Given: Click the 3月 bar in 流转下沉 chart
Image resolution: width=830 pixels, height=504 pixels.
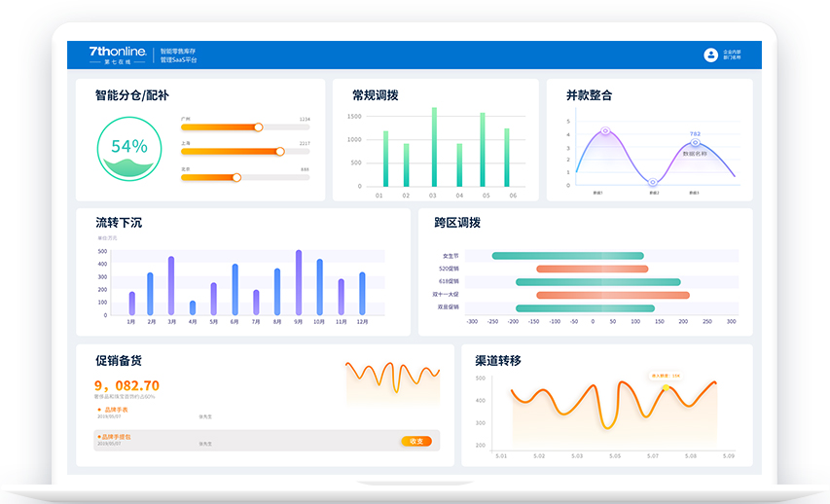Looking at the screenshot, I should [x=171, y=286].
